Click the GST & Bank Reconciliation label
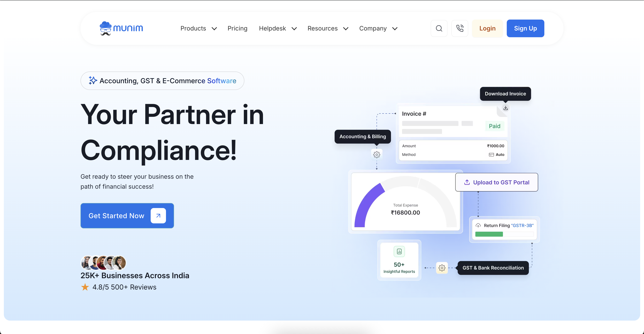 click(493, 268)
